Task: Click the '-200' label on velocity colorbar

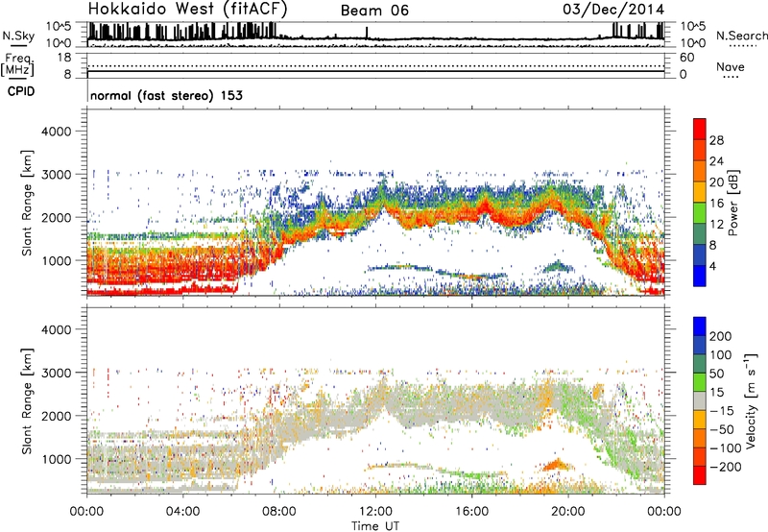Action: point(725,467)
